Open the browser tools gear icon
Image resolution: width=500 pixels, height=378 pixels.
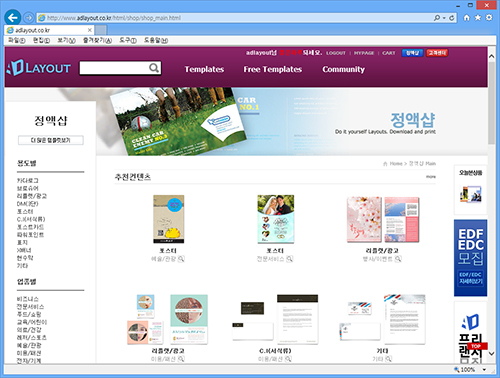click(489, 17)
